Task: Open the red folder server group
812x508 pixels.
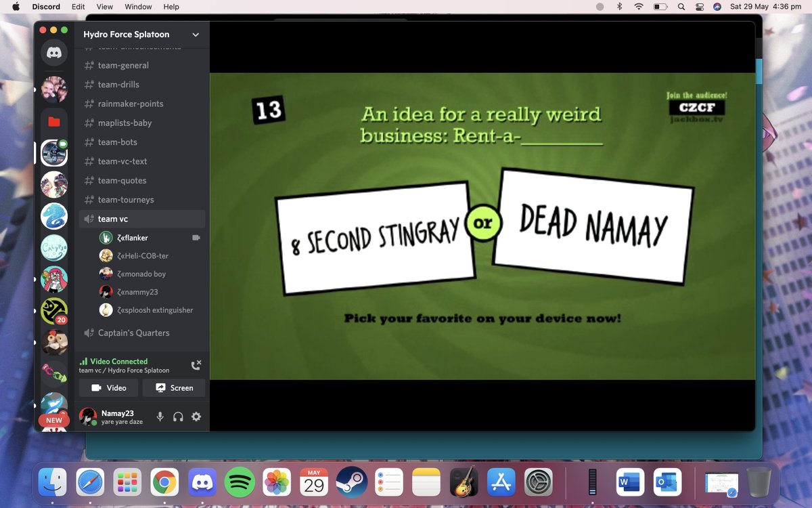Action: 54,122
